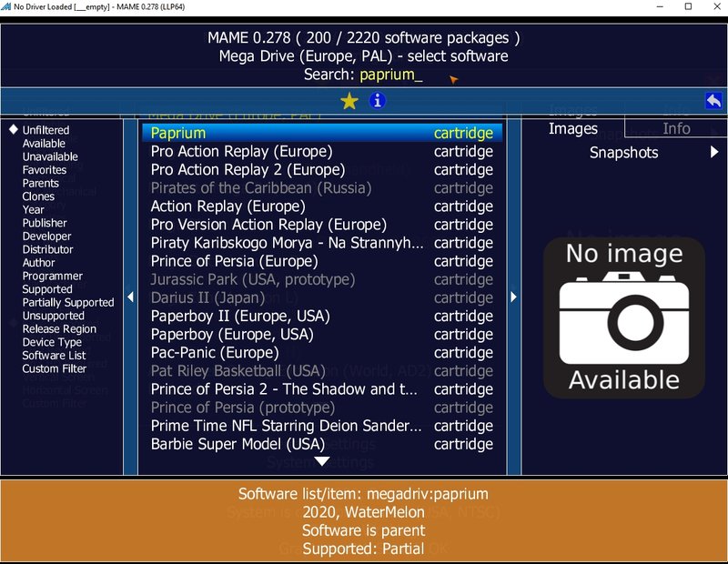Click the MAME logo in title bar
Image resolution: width=728 pixels, height=564 pixels.
pos(6,6)
